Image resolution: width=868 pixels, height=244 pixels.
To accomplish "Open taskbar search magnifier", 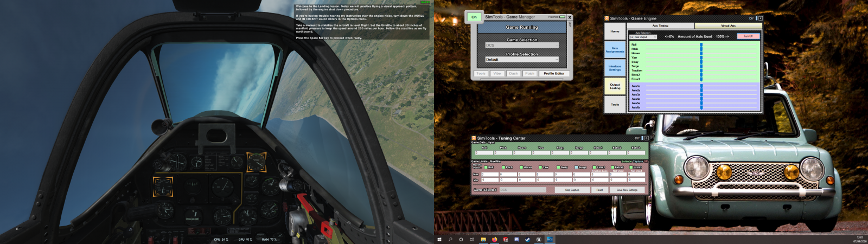I will pos(450,239).
